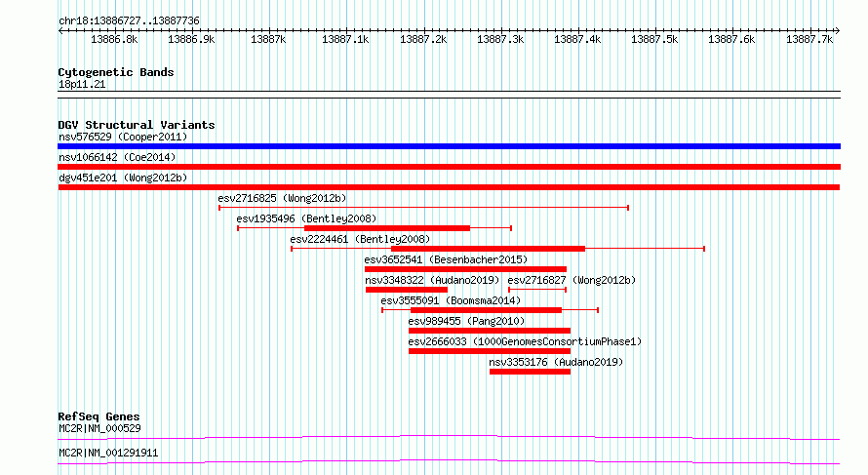Click the esv3652541 red bar
868x475 pixels.
point(465,269)
